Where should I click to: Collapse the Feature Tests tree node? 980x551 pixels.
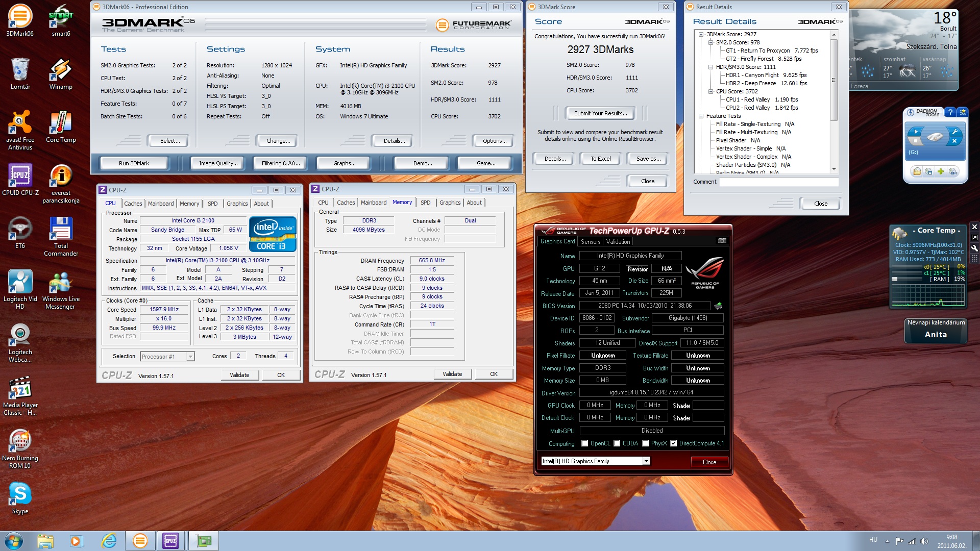pyautogui.click(x=701, y=116)
